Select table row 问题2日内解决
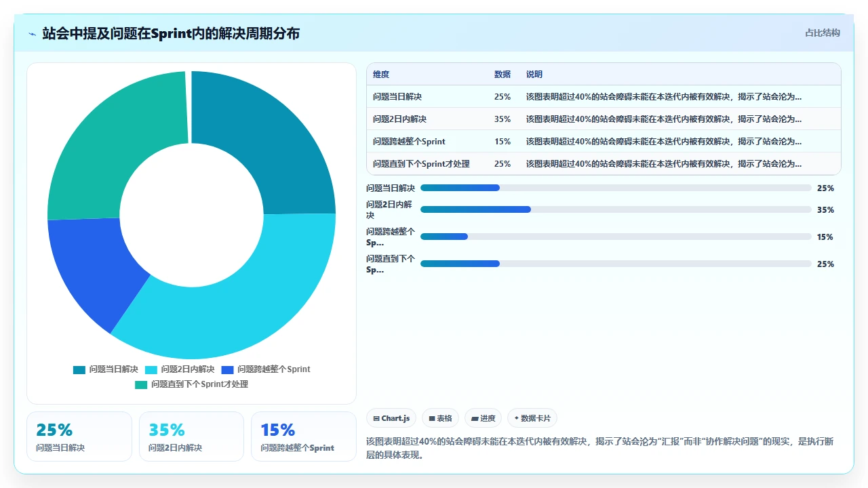Screen dimensions: 868x488 (x=604, y=119)
